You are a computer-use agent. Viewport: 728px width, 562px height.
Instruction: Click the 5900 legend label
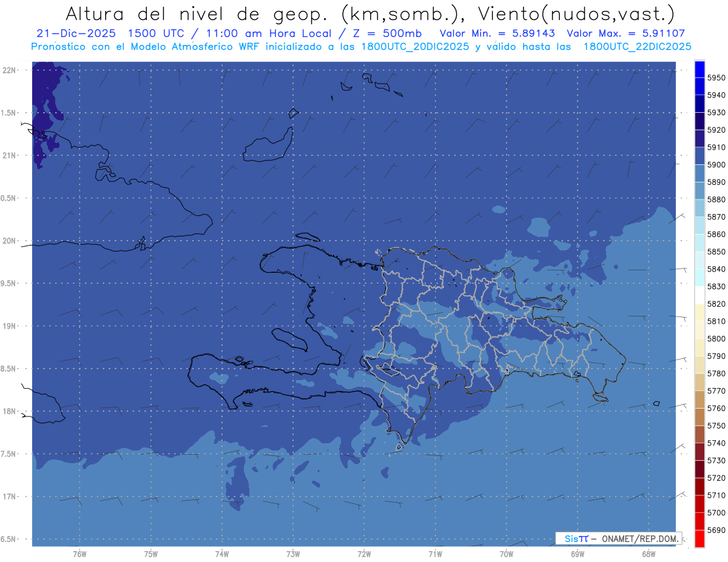pyautogui.click(x=716, y=165)
